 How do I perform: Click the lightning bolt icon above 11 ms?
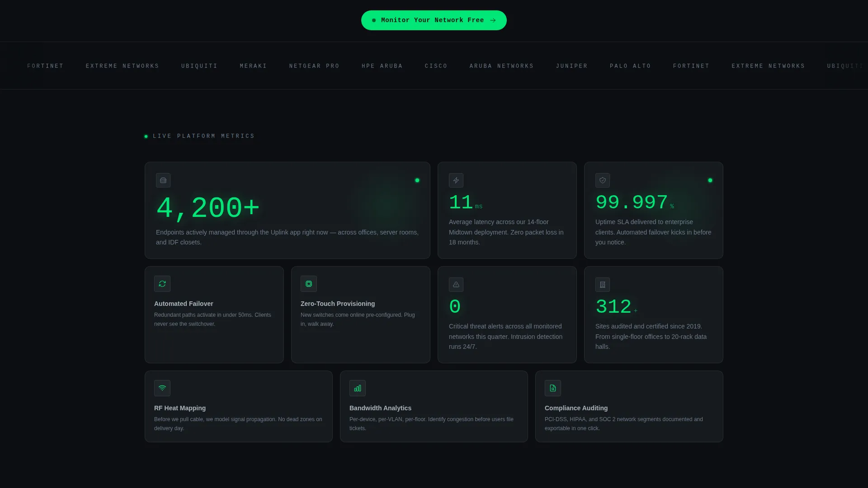tap(456, 180)
